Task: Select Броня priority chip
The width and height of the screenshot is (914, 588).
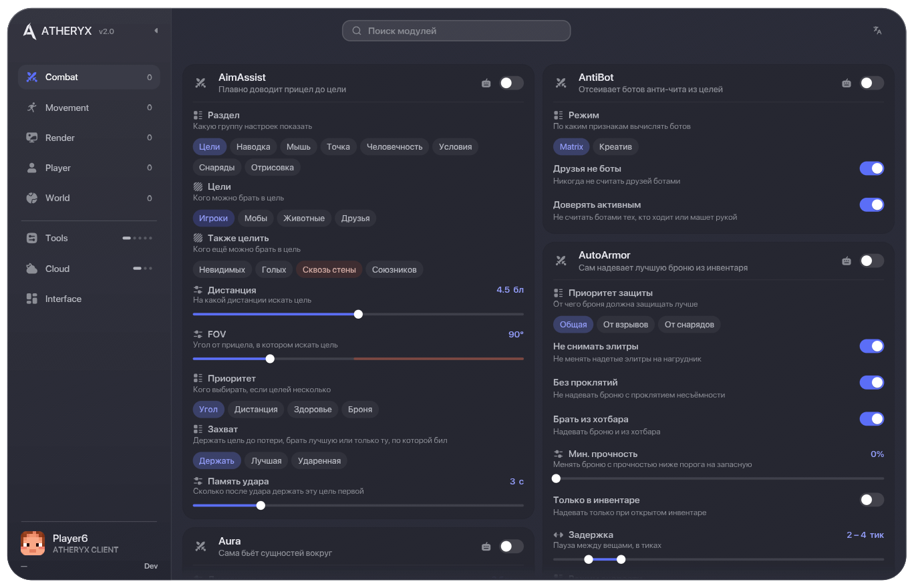Action: [360, 410]
